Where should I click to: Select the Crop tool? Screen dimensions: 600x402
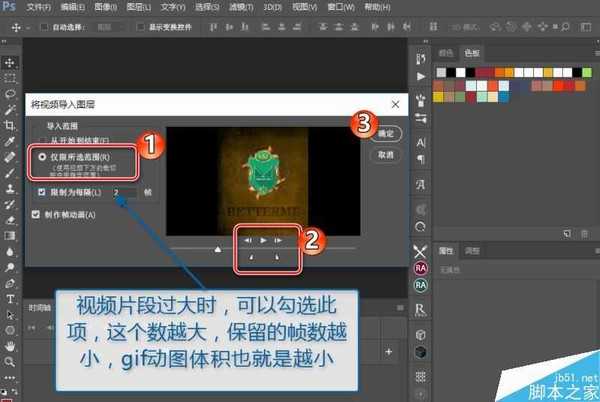[x=10, y=126]
